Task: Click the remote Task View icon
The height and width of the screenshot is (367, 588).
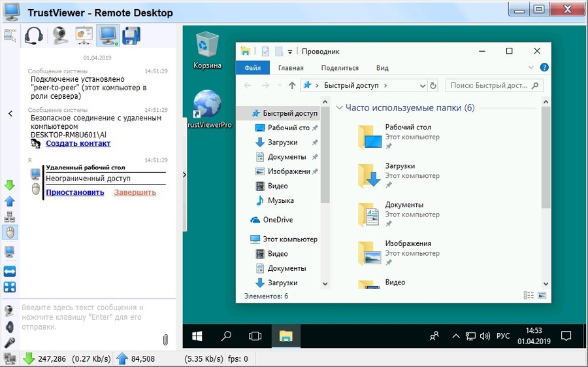Action: coord(255,336)
